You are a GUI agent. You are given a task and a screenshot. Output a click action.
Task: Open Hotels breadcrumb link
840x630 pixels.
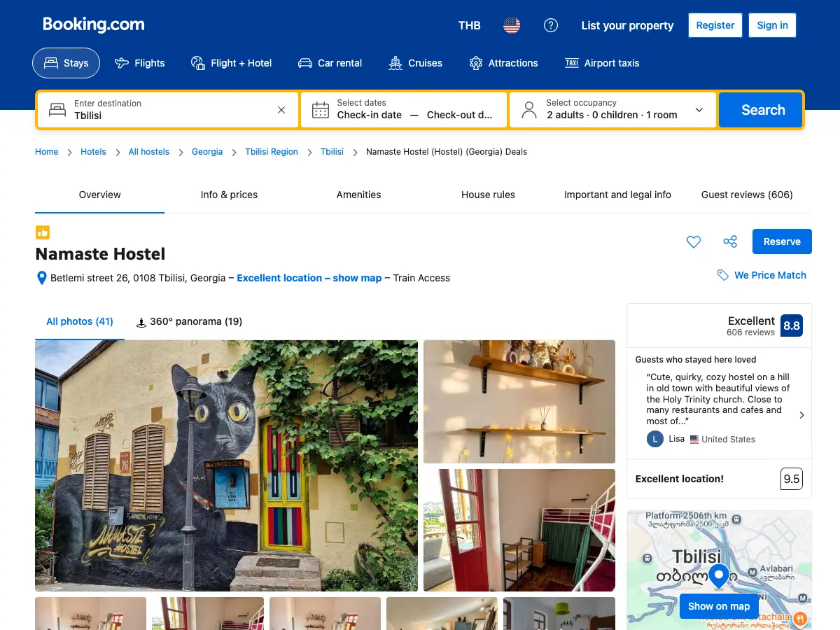click(x=93, y=152)
